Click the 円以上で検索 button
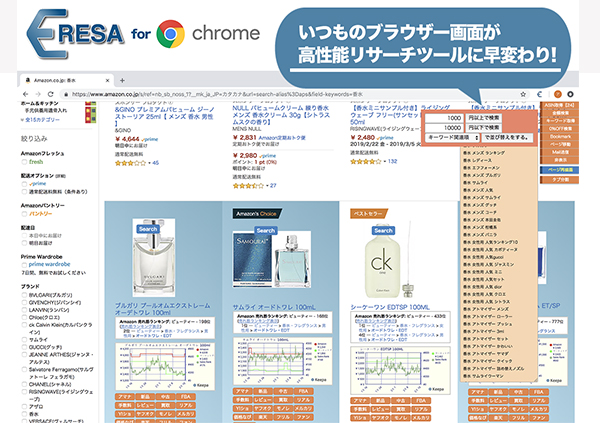This screenshot has height=423, width=600. (x=483, y=118)
